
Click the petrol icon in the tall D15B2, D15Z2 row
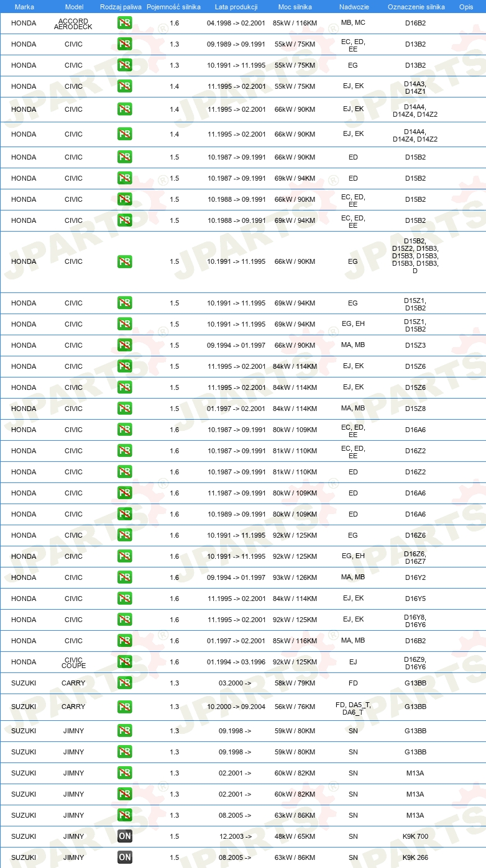pos(124,261)
